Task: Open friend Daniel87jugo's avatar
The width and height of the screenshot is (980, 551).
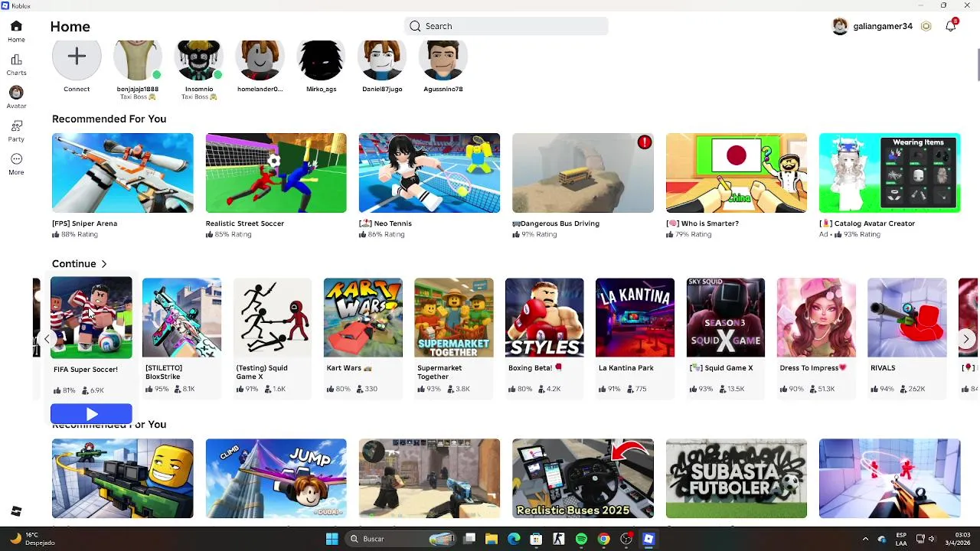Action: coord(382,60)
